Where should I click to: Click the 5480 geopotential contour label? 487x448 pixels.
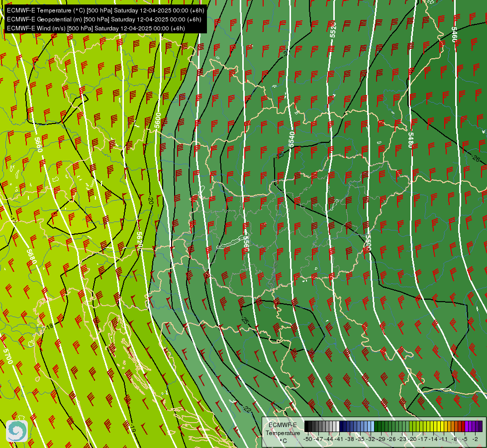(x=410, y=140)
